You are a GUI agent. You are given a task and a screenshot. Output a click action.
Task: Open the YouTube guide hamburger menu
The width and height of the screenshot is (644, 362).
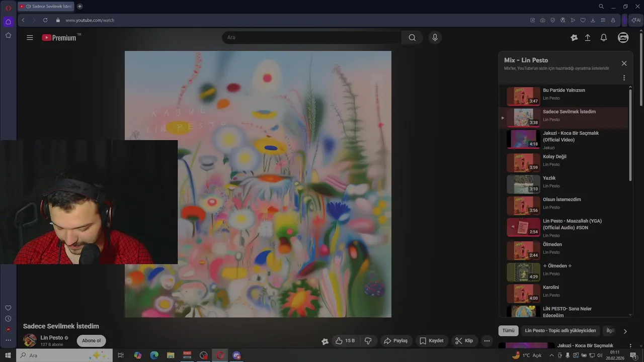(30, 38)
